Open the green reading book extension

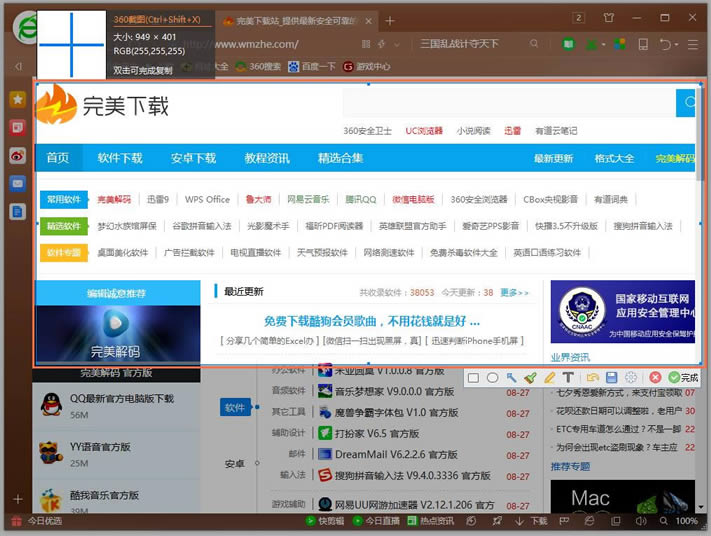[568, 44]
